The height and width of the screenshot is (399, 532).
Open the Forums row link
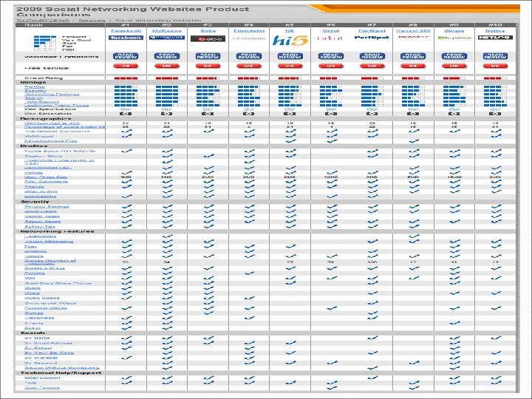34,273
